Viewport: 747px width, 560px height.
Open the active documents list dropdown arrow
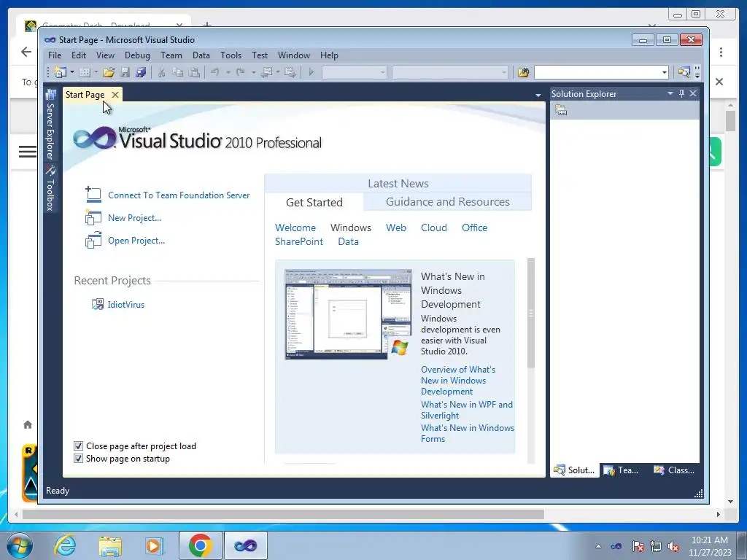click(x=538, y=96)
